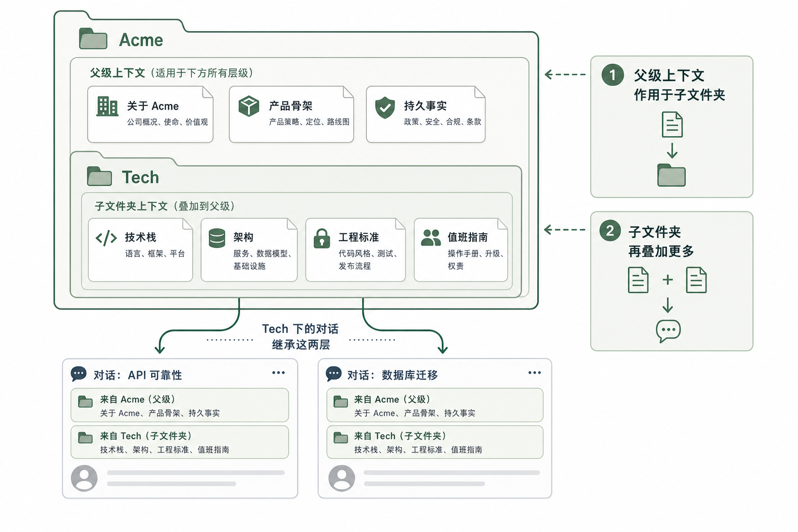Open the 架构 document card
Image resolution: width=798 pixels, height=532 pixels.
(x=249, y=250)
